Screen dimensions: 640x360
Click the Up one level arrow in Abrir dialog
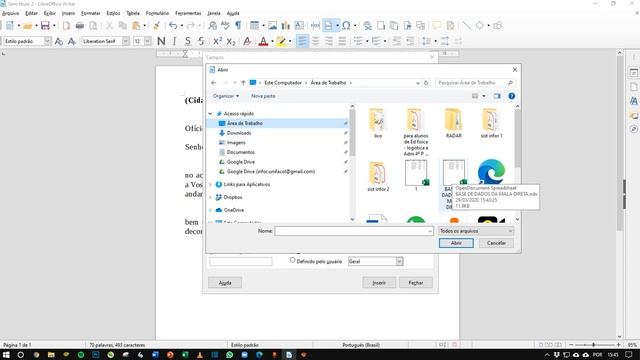click(x=243, y=83)
